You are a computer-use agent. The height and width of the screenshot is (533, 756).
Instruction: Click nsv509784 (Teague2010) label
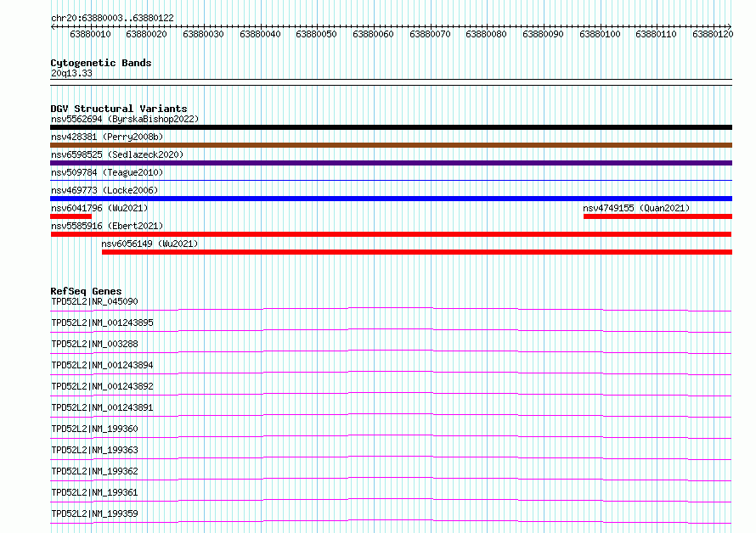(107, 172)
